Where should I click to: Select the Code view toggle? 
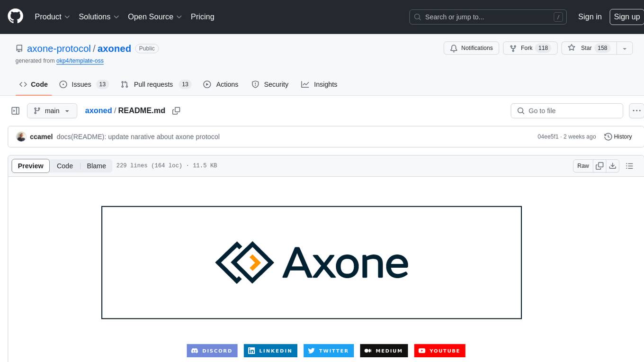tap(65, 166)
